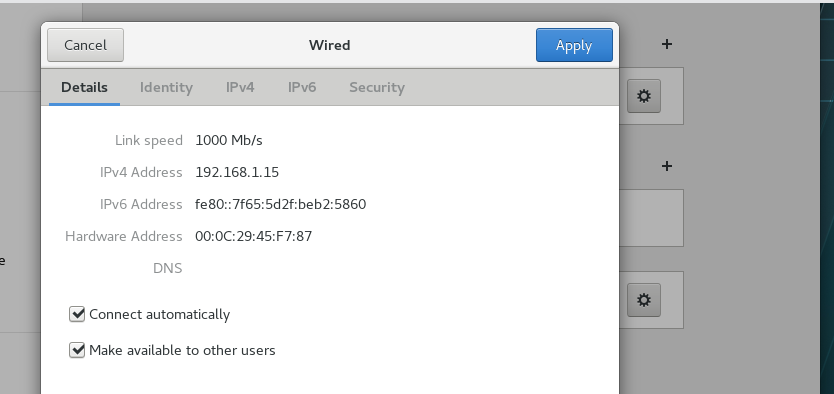Click the link speed value 1000 Mb/s
Screen dimensions: 834x394
(229, 140)
